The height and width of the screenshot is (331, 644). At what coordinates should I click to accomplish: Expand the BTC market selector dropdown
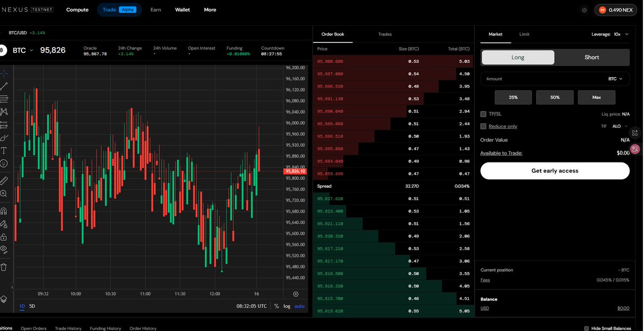[x=23, y=50]
